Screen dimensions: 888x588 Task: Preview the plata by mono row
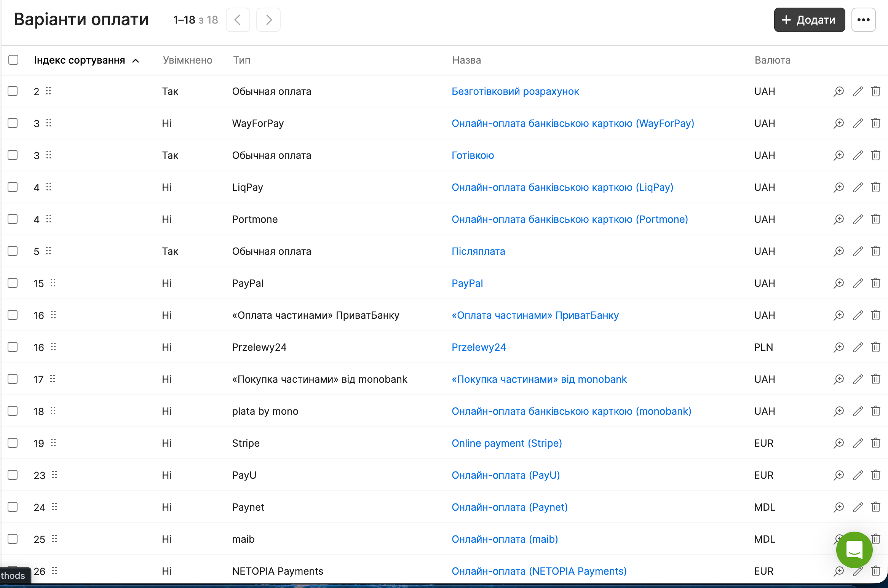click(x=838, y=411)
